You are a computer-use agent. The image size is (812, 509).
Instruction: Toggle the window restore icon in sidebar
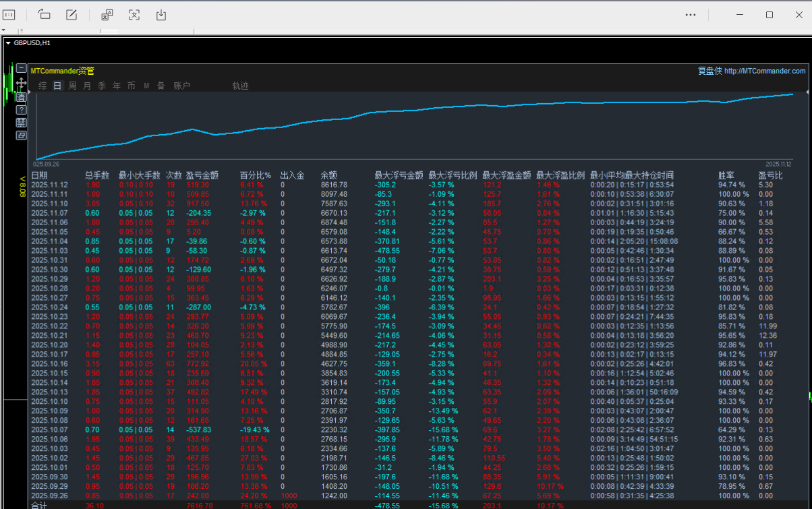point(21,135)
